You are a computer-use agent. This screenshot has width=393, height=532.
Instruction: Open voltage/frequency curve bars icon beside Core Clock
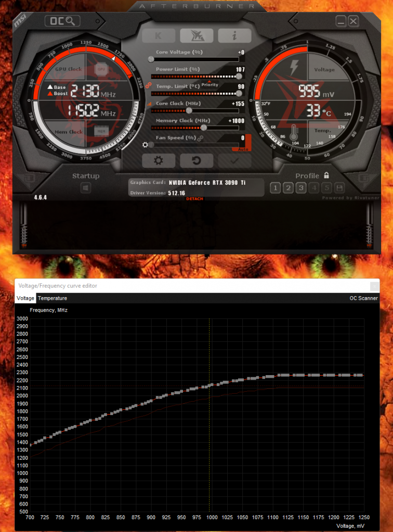[149, 104]
